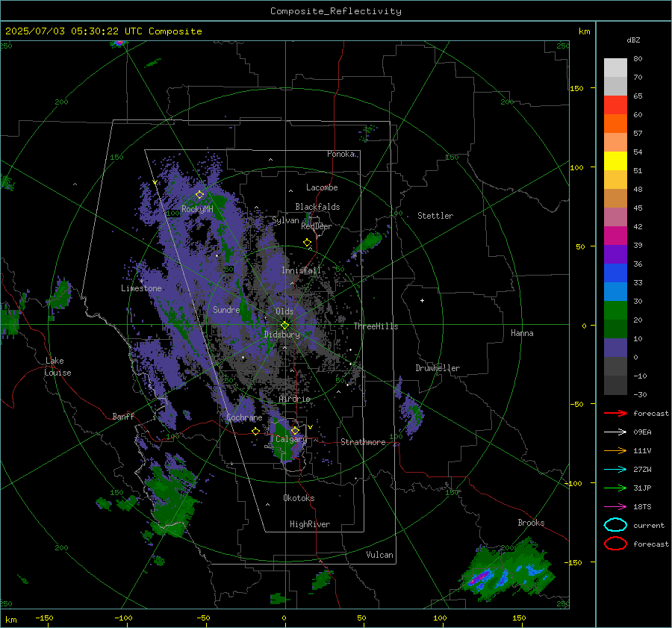Viewport: 672px width, 628px height.
Task: Select the ThreeHills label
Action: [x=376, y=326]
